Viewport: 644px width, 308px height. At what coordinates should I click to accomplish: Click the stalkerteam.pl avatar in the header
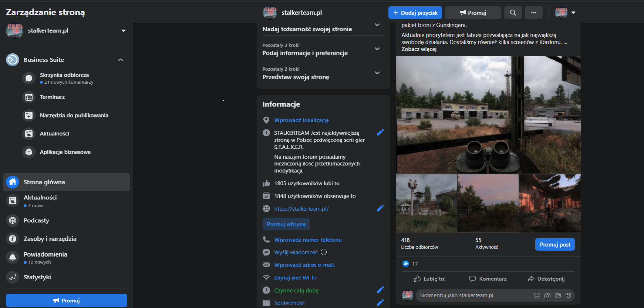tap(270, 13)
